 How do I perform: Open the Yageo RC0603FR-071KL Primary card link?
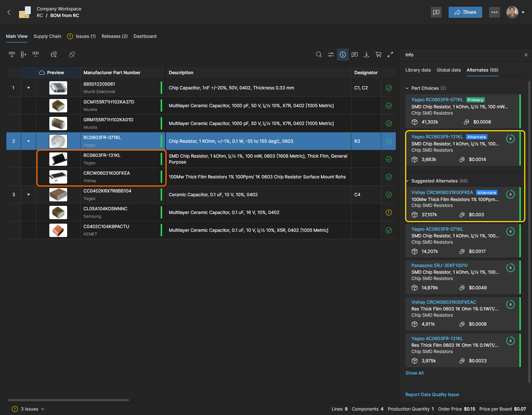pos(437,100)
